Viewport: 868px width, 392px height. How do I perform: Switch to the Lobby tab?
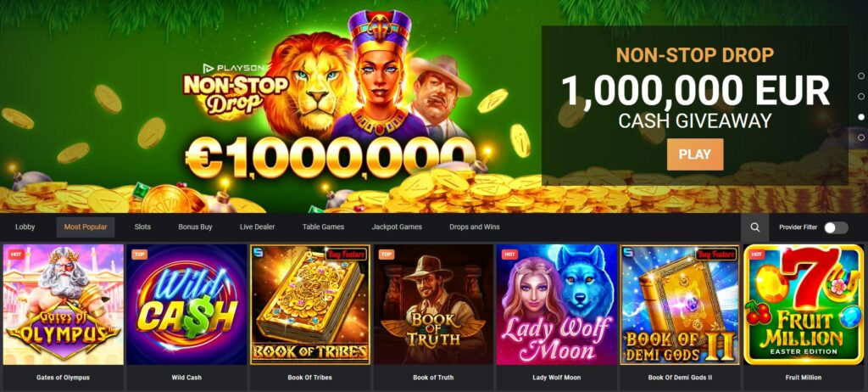[25, 227]
